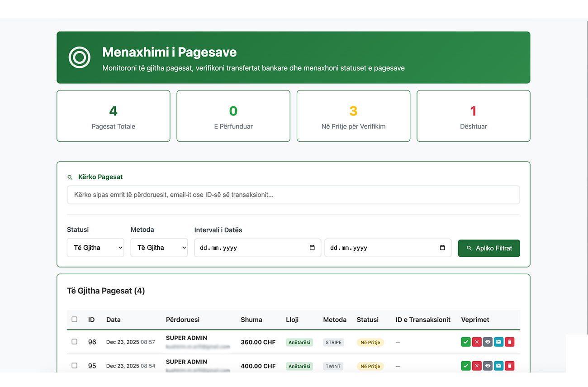Screen dimensions: 588x387
Task: Focus the Kërko Pagesat search field
Action: [x=293, y=195]
